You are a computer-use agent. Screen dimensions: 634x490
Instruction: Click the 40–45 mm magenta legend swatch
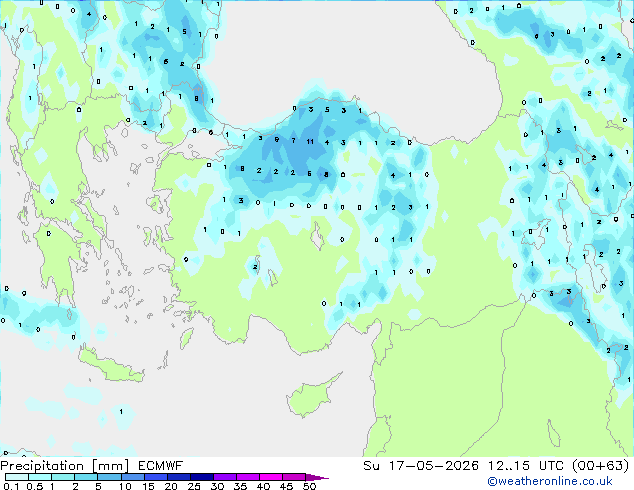tap(271, 477)
